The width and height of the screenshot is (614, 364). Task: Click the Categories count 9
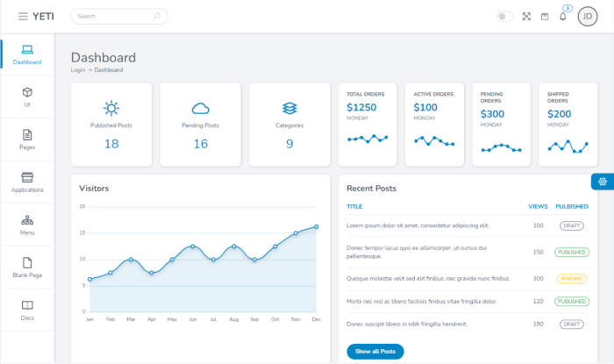(x=289, y=144)
